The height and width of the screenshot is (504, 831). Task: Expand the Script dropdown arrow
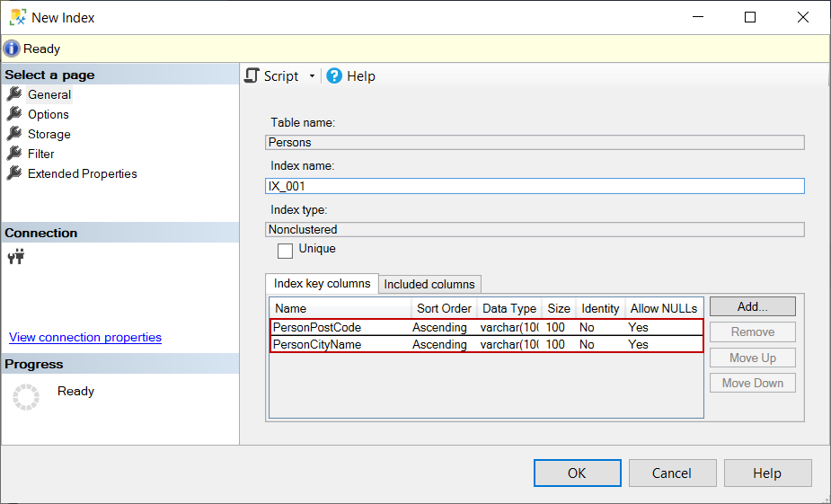(x=312, y=76)
